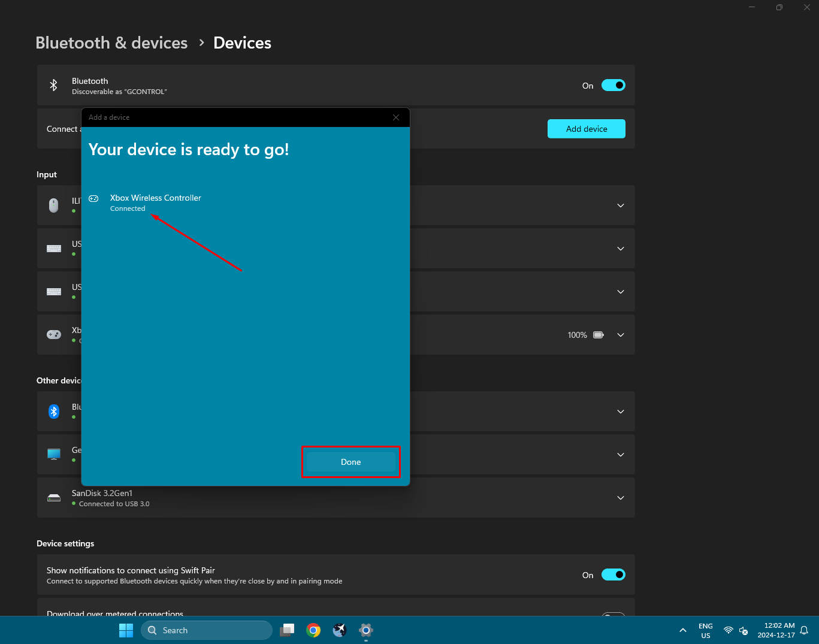
Task: Click the taskbar Search field
Action: point(206,630)
